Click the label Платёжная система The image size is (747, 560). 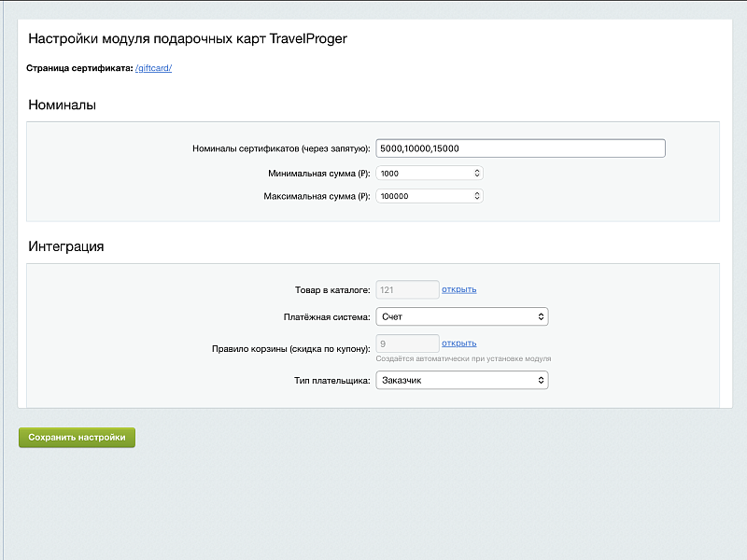tap(327, 317)
